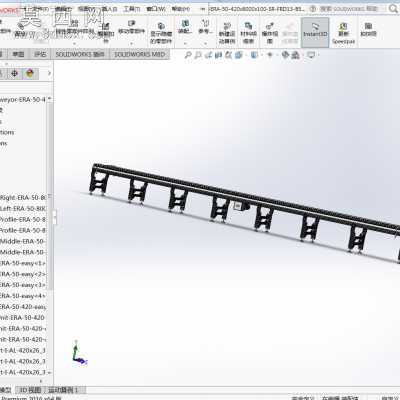The height and width of the screenshot is (400, 400).
Task: Open the Insert menu
Action: point(109,9)
